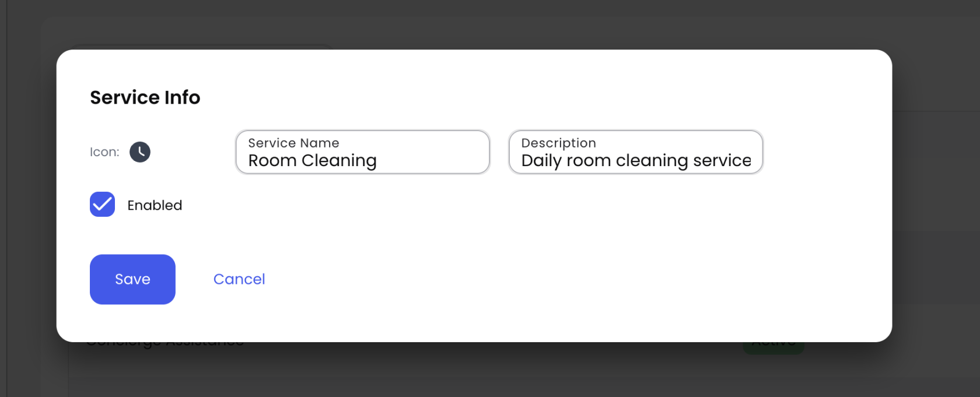
Task: Cancel the Service Info dialog
Action: [x=239, y=279]
